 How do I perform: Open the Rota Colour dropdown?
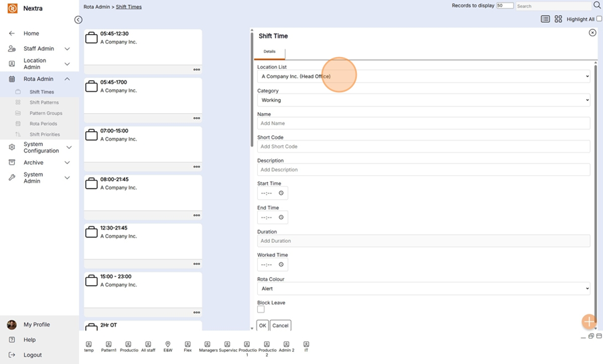423,289
